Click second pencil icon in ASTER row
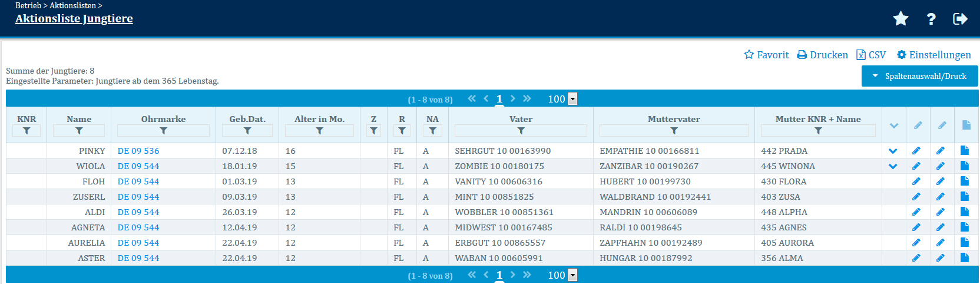Screen dimensions: 980x284 (941, 258)
